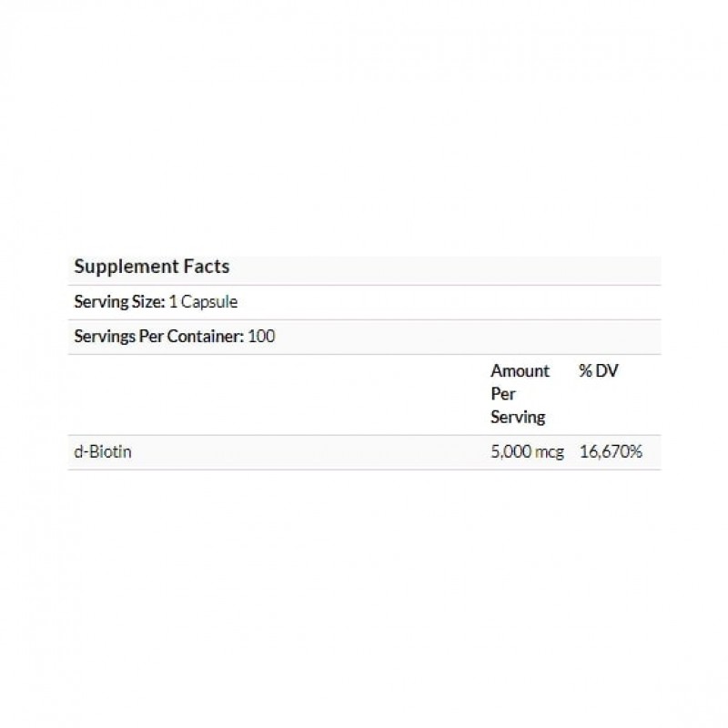Click the word Facts in title
Screen dimensions: 728x728
click(x=207, y=266)
